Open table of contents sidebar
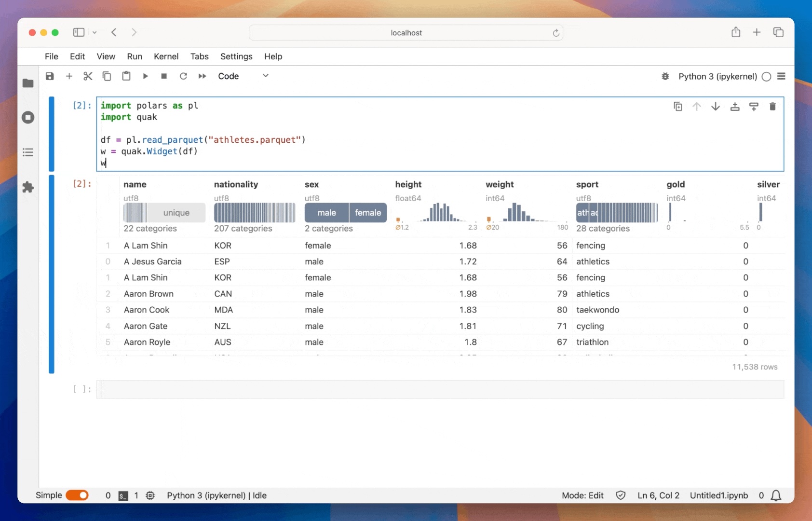Image resolution: width=812 pixels, height=521 pixels. pos(28,152)
